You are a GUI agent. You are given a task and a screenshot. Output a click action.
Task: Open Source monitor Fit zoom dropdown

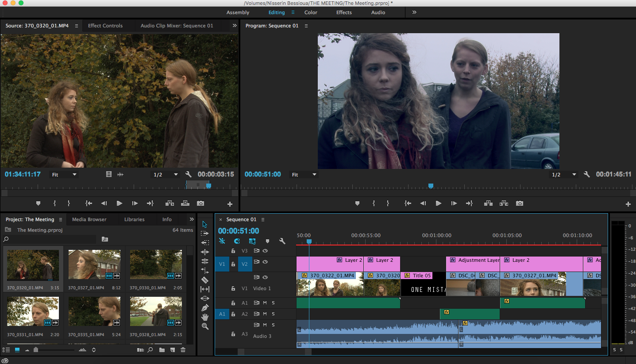65,175
